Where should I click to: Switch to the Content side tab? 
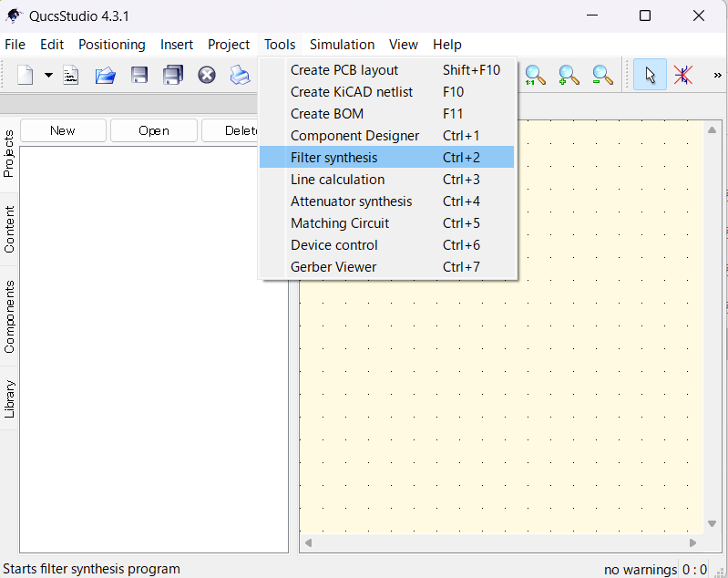[9, 230]
